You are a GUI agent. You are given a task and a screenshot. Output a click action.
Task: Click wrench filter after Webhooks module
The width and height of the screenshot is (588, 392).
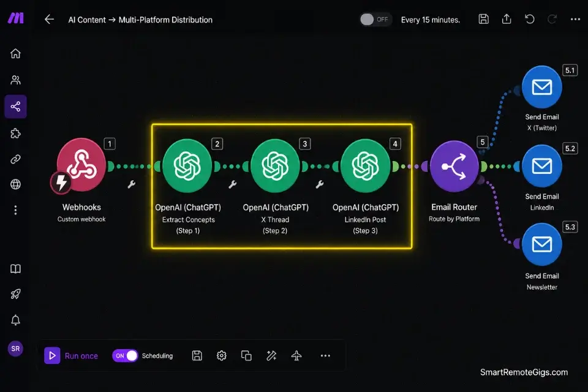pos(131,184)
